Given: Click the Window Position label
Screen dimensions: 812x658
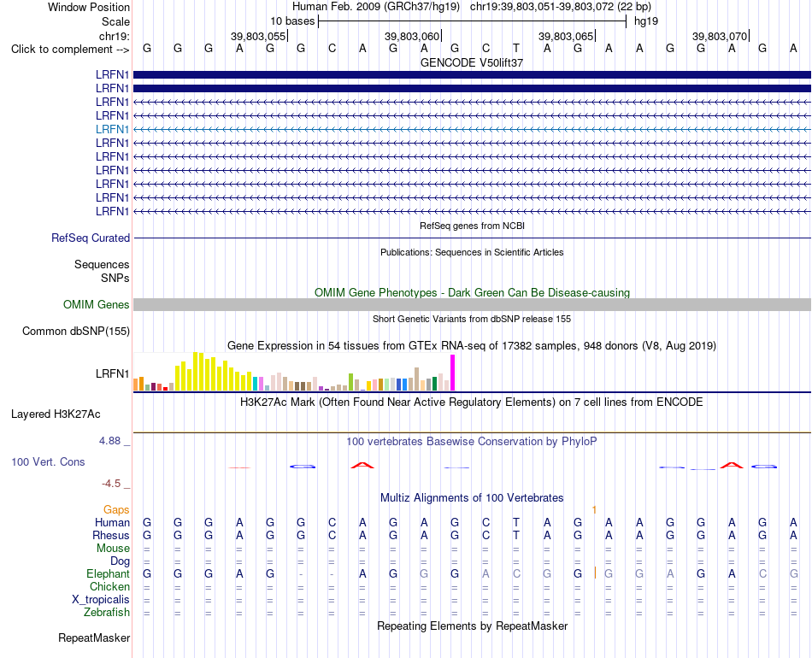Looking at the screenshot, I should 89,7.
